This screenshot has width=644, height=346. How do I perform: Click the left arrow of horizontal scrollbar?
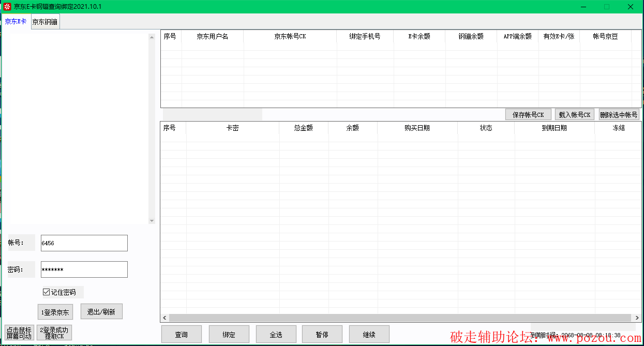(x=165, y=318)
